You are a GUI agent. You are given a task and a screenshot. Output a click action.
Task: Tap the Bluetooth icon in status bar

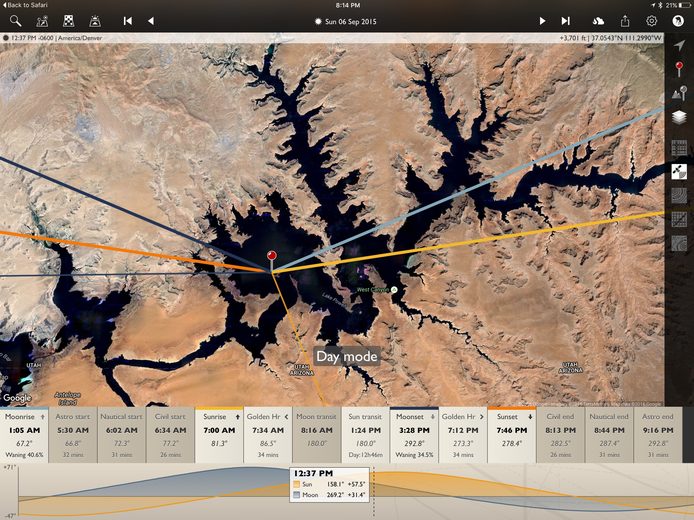pos(661,5)
